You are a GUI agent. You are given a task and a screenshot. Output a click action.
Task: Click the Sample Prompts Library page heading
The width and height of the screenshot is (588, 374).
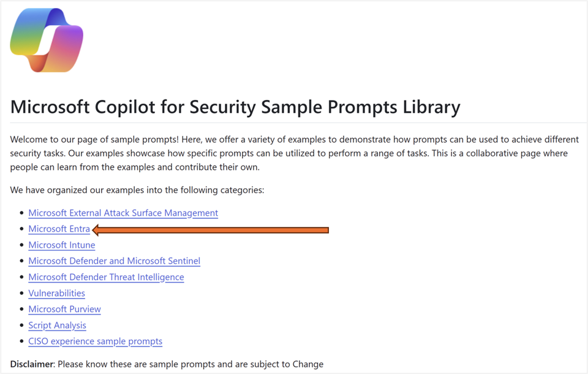(x=235, y=107)
